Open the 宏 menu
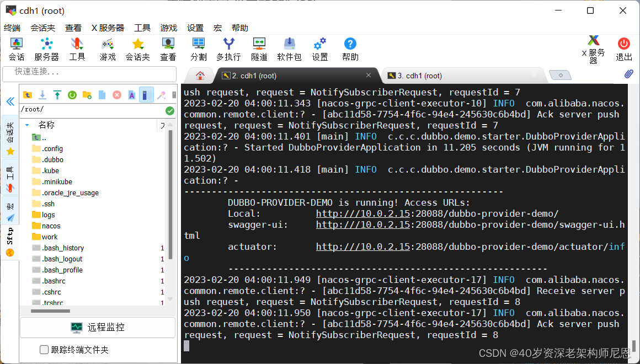This screenshot has width=640, height=364. pos(217,28)
